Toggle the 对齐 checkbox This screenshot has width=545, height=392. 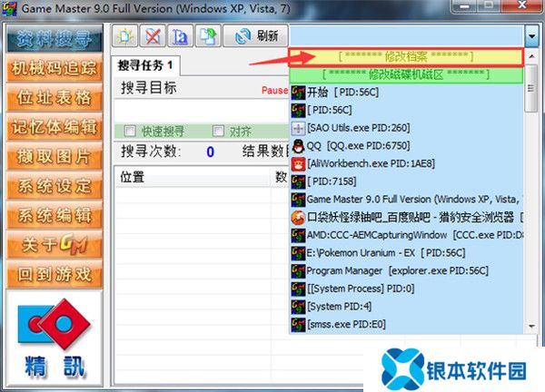(x=218, y=131)
